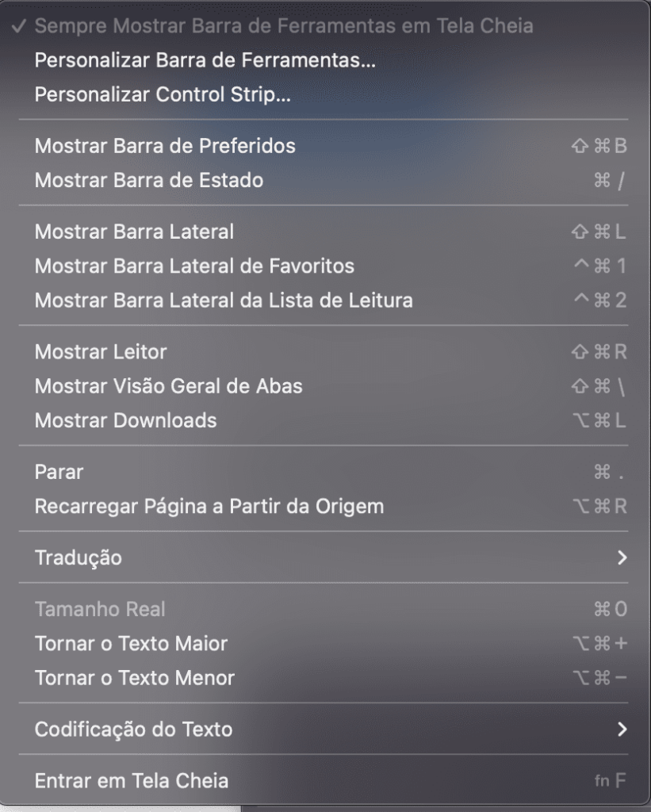
Task: Choose Recarregar Página a Partir da Origem
Action: [x=209, y=506]
